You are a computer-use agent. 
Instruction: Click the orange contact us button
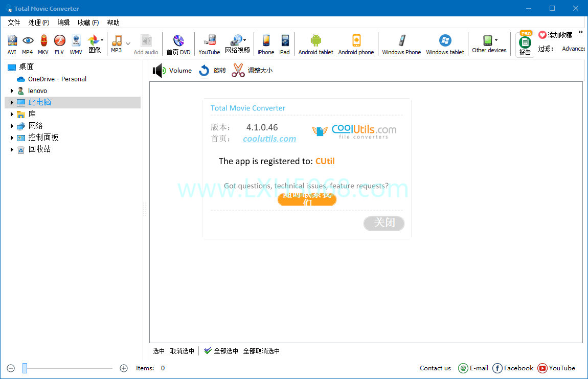(x=307, y=199)
